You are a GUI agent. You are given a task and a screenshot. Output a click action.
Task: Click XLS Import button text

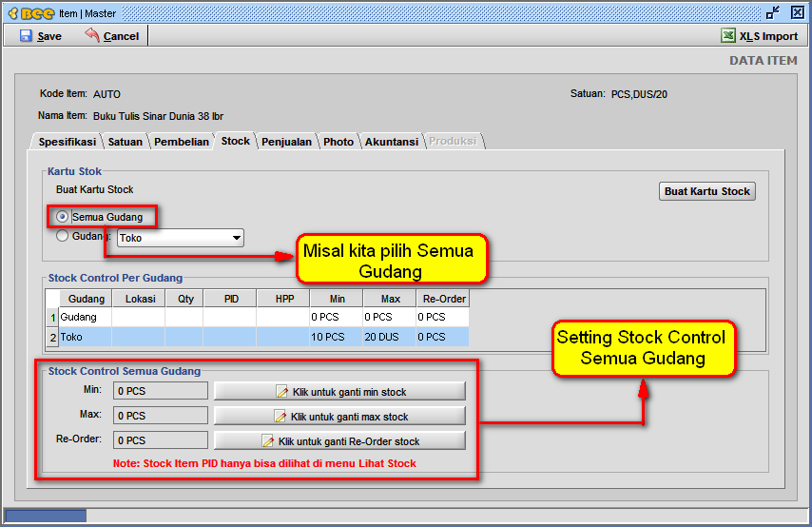[x=768, y=36]
